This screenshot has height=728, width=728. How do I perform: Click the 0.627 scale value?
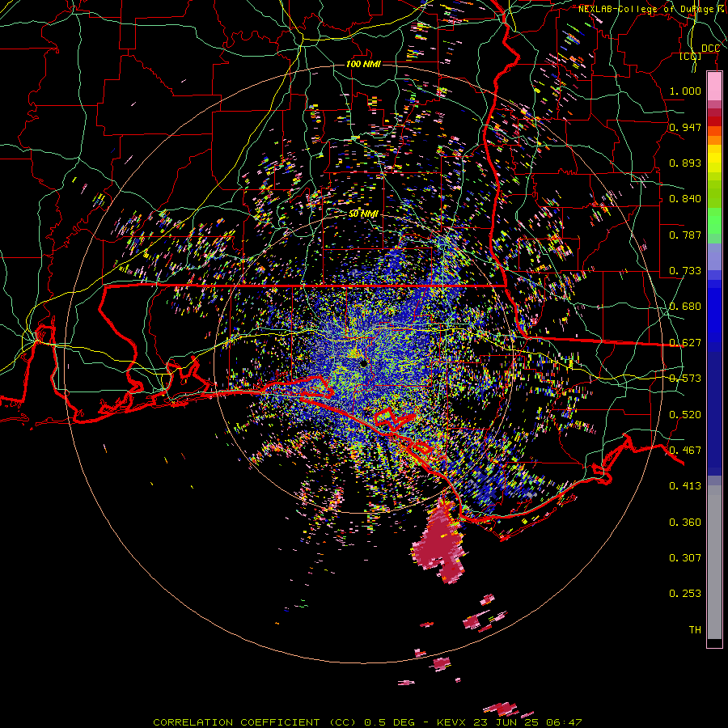coord(685,343)
